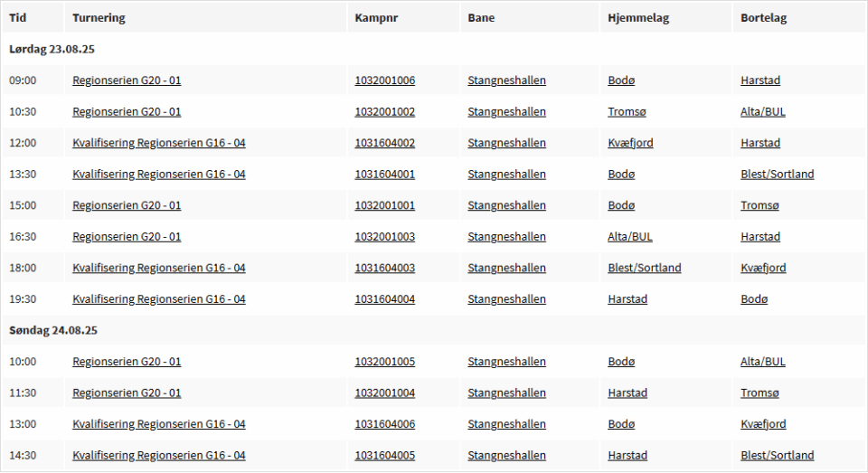
Task: Open match number 1032001006
Action: [384, 80]
